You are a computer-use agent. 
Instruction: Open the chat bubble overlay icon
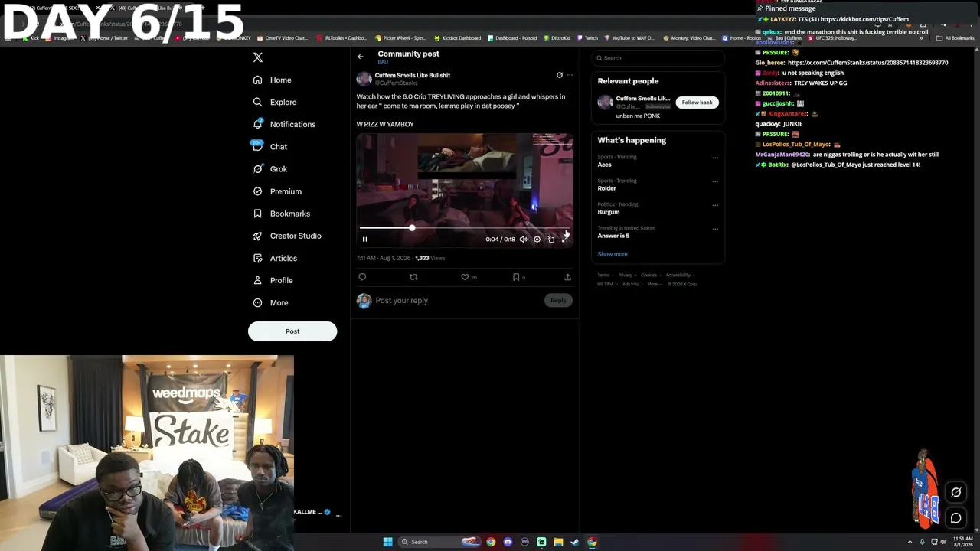click(x=955, y=518)
